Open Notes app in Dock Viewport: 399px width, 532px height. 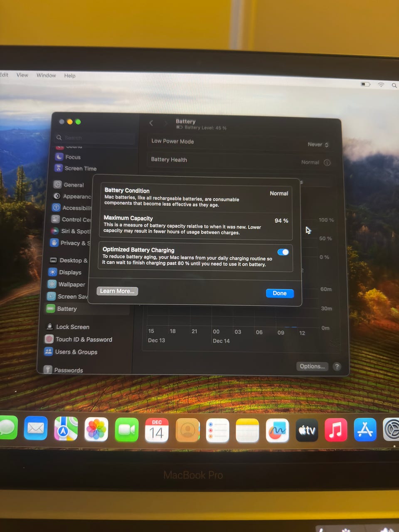coord(247,431)
